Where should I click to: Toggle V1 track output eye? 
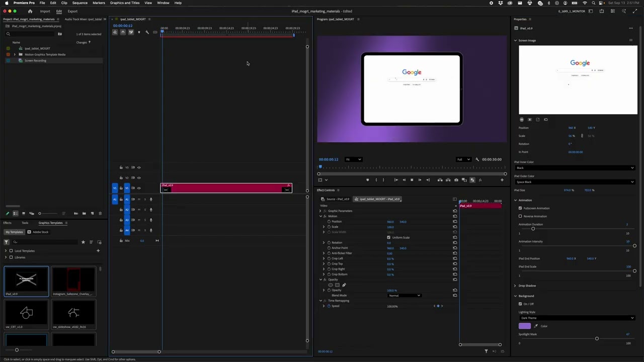pyautogui.click(x=139, y=188)
